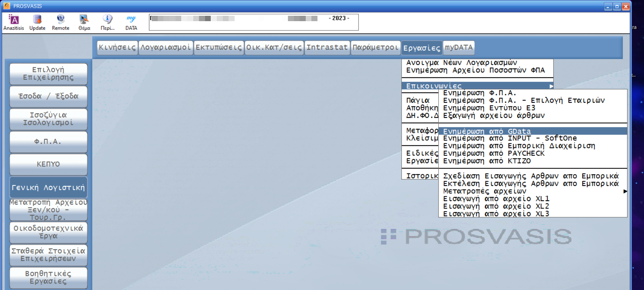
Task: Click the Update database icon
Action: (37, 22)
